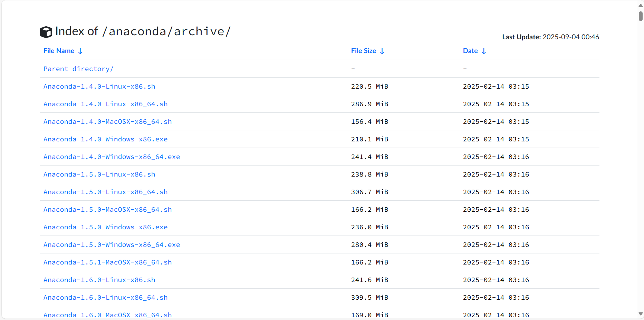Open Anaconda-1.5.0-MacOSX-x86_64.sh link
644x320 pixels.
coord(107,210)
